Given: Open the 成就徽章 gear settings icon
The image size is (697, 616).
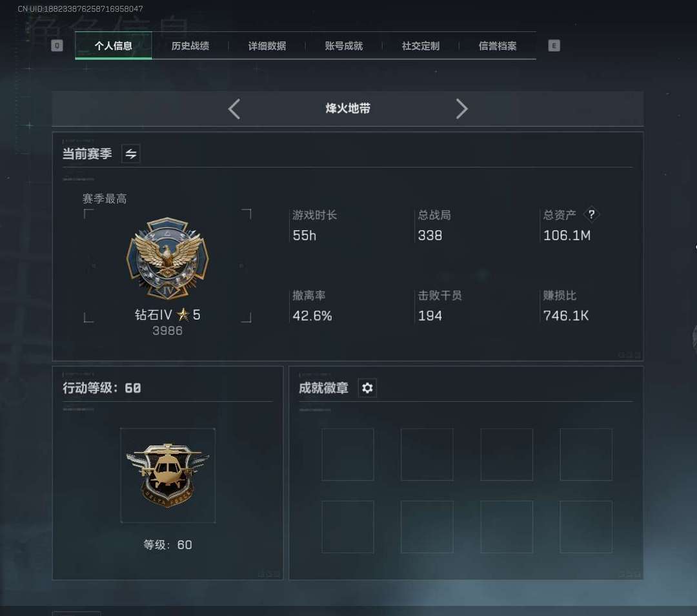Looking at the screenshot, I should click(x=367, y=388).
